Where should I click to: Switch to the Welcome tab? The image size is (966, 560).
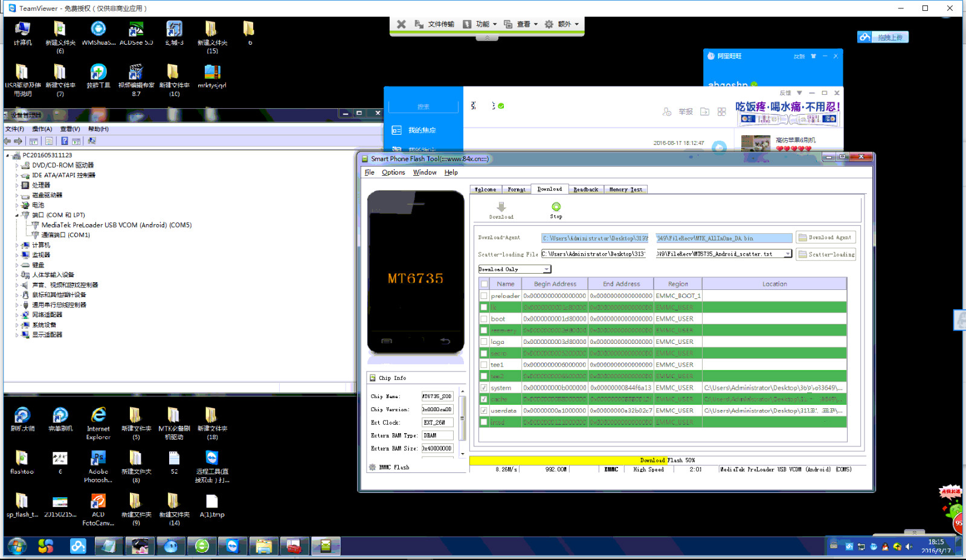coord(485,190)
